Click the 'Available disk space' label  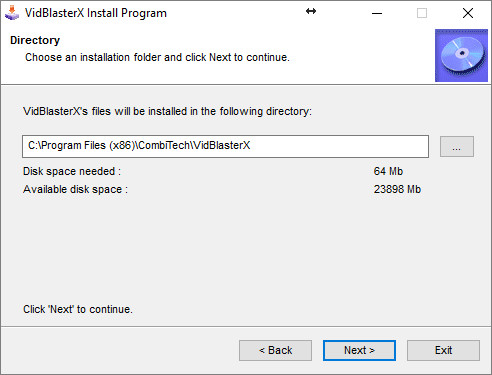[x=75, y=189]
